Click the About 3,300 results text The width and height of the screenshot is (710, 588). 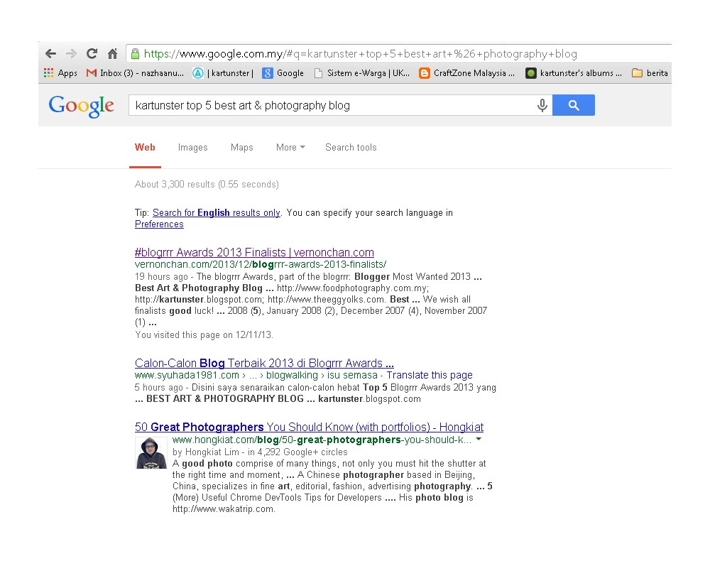tap(207, 185)
